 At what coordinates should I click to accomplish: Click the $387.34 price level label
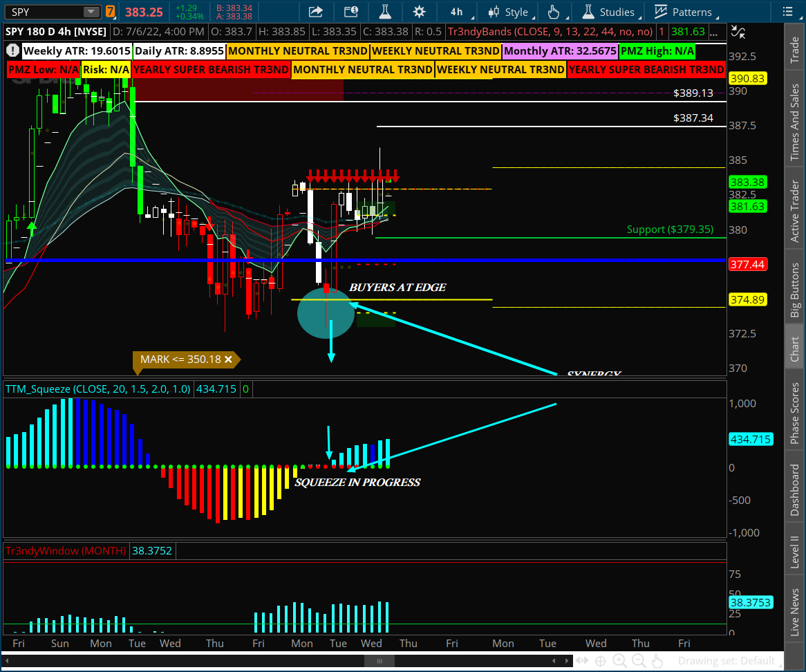(693, 118)
